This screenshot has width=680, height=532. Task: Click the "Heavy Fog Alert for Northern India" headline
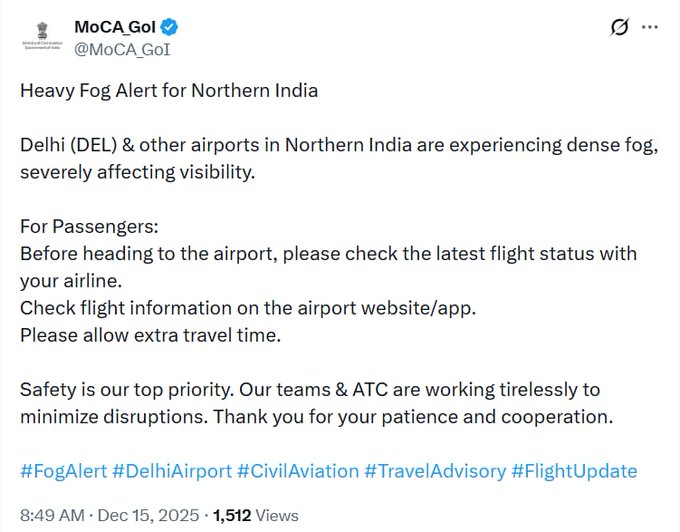click(x=169, y=91)
